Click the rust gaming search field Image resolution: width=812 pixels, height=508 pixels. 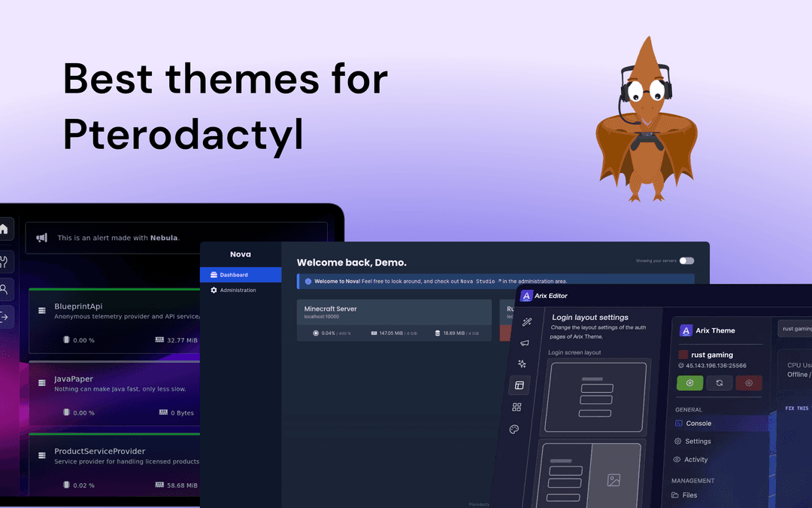pos(798,328)
